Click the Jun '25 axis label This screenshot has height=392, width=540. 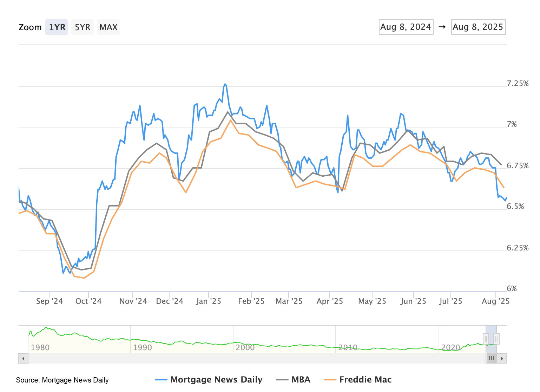point(413,301)
